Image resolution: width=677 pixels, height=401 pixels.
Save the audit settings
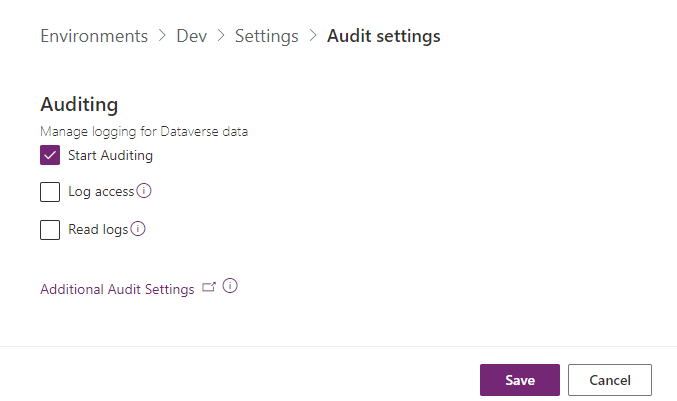(519, 380)
